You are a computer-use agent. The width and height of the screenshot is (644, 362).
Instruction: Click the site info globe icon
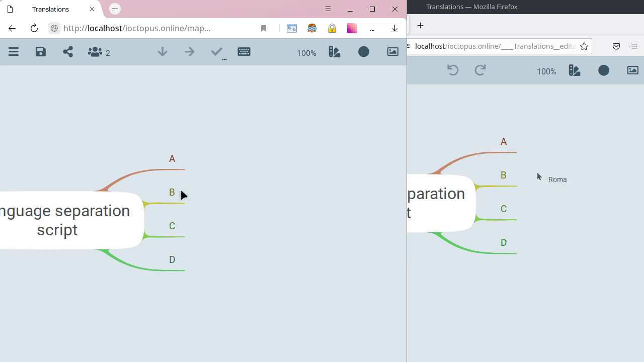54,28
